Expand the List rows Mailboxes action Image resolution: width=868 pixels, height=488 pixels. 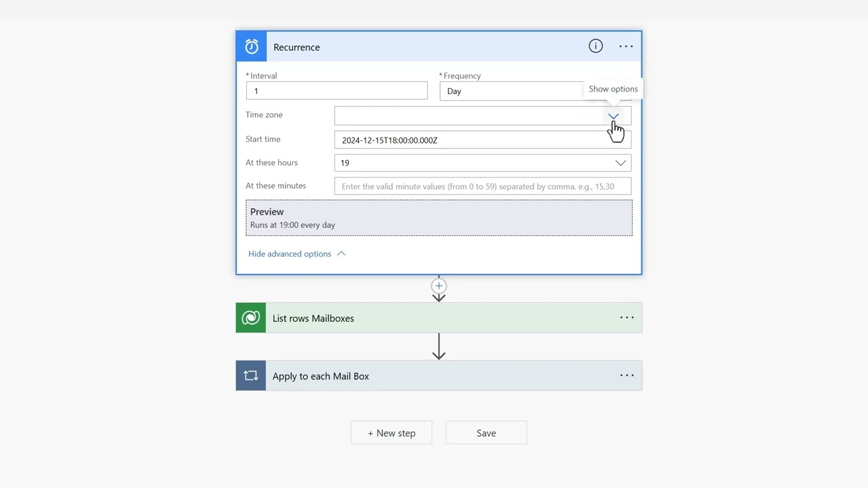pyautogui.click(x=439, y=318)
